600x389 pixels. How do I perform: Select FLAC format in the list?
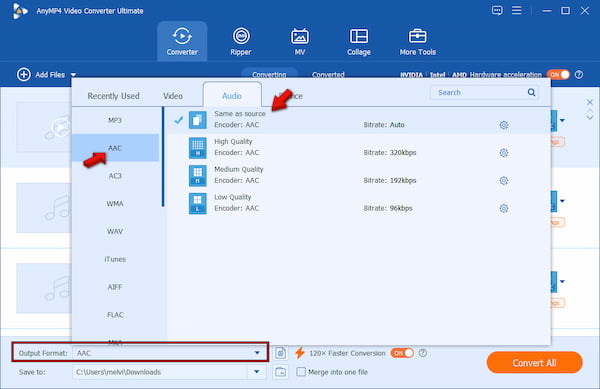click(115, 315)
